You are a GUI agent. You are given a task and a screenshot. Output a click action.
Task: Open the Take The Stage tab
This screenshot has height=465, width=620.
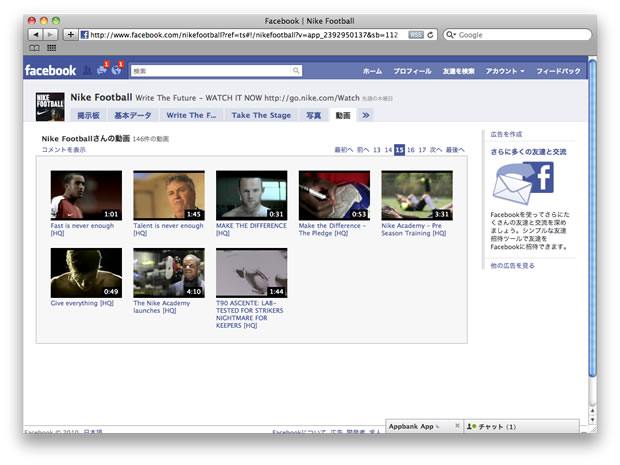pyautogui.click(x=261, y=115)
